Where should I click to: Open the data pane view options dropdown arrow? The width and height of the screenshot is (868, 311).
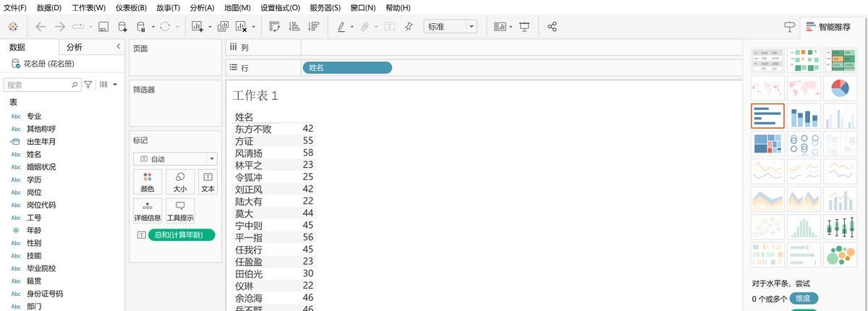(115, 85)
